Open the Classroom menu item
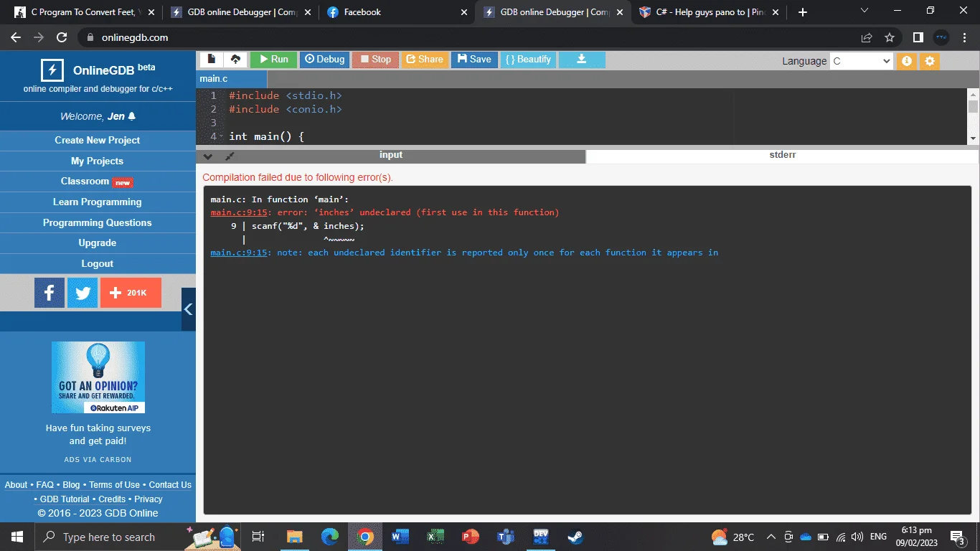The width and height of the screenshot is (980, 551). pos(98,182)
